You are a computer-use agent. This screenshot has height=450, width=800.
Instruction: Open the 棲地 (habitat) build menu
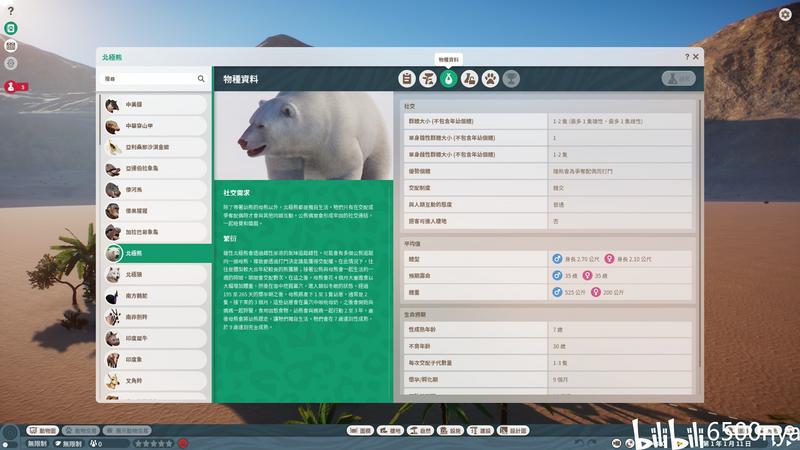[x=390, y=431]
